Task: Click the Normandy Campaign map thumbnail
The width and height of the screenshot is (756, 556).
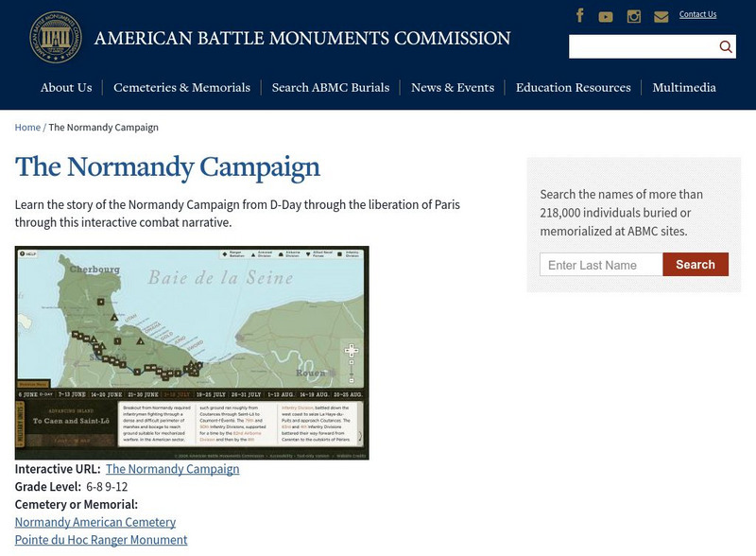Action: click(192, 353)
